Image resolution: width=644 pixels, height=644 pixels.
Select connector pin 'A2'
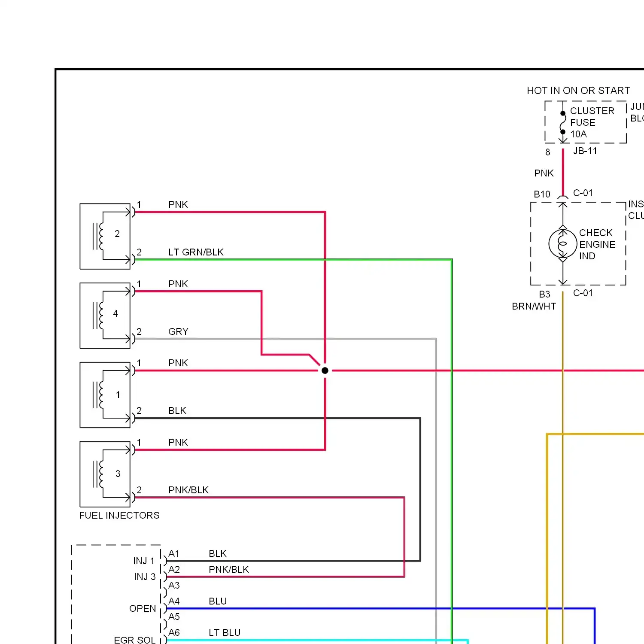click(x=174, y=569)
